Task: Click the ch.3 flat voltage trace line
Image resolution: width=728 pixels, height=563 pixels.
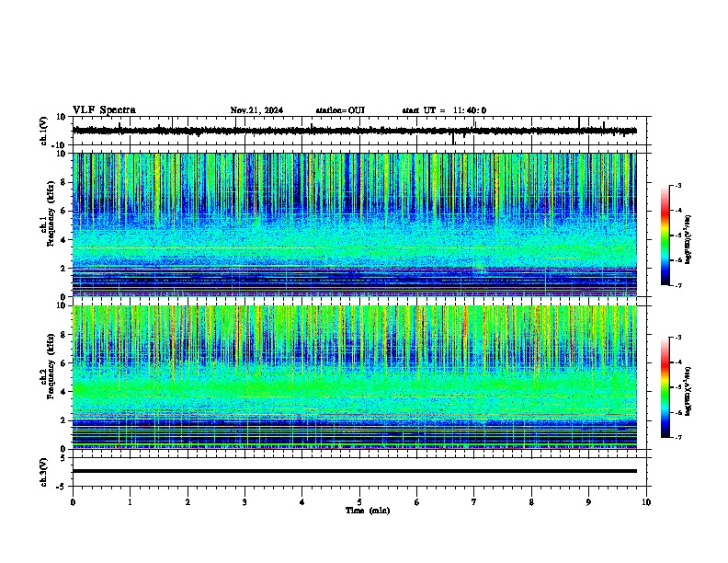Action: (355, 471)
